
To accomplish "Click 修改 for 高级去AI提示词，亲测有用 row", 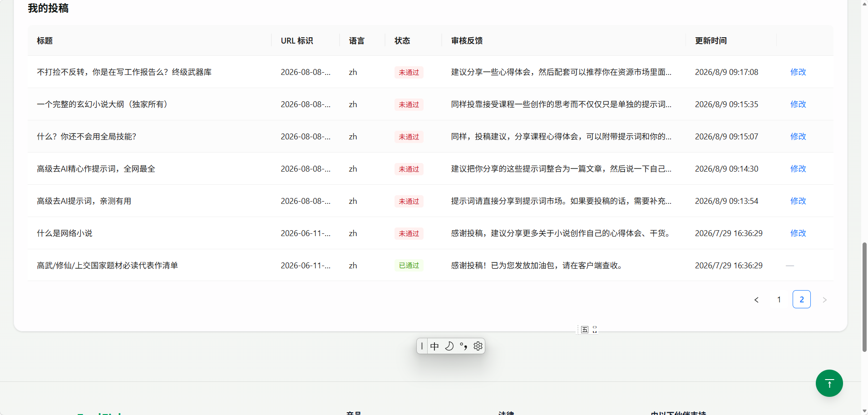I will pyautogui.click(x=798, y=201).
